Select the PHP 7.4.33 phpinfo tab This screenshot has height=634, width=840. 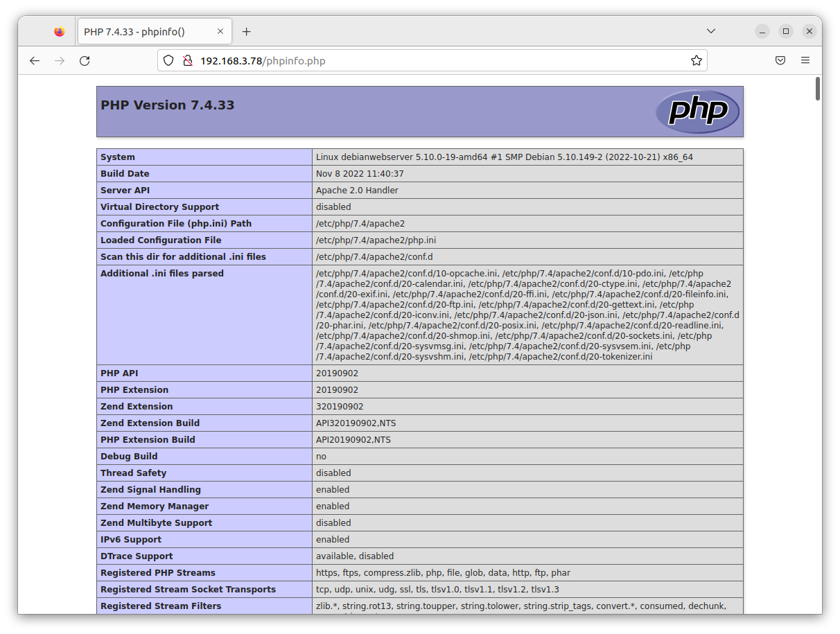click(146, 30)
